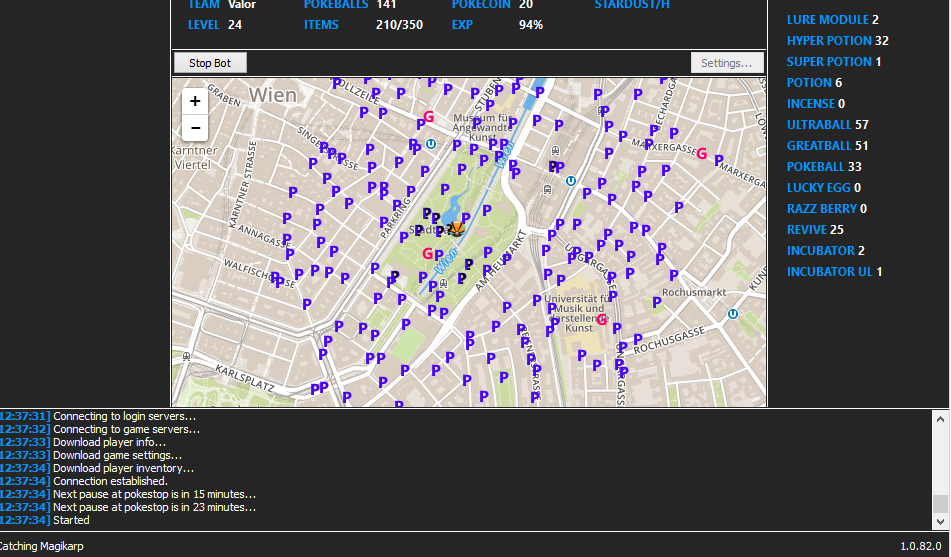Click the gym marker inside Stadtpark
The width and height of the screenshot is (951, 557).
click(x=428, y=254)
